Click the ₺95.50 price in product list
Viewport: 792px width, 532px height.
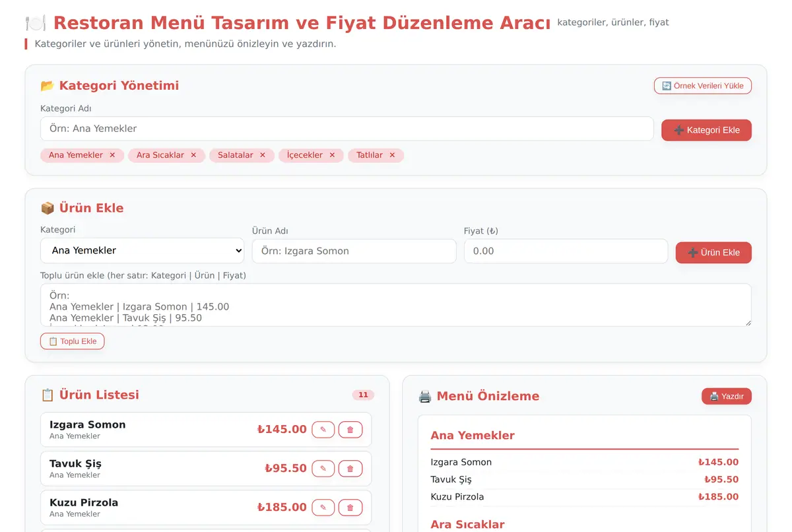tap(286, 469)
